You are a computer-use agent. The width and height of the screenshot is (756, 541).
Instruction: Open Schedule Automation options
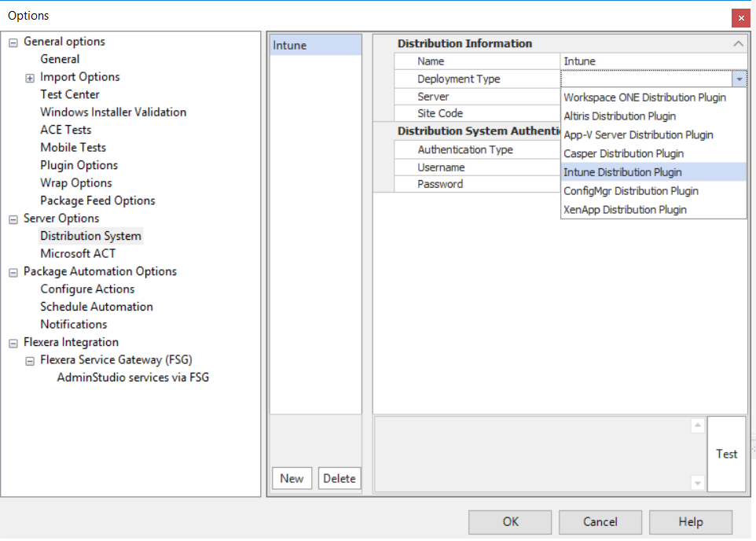point(97,307)
